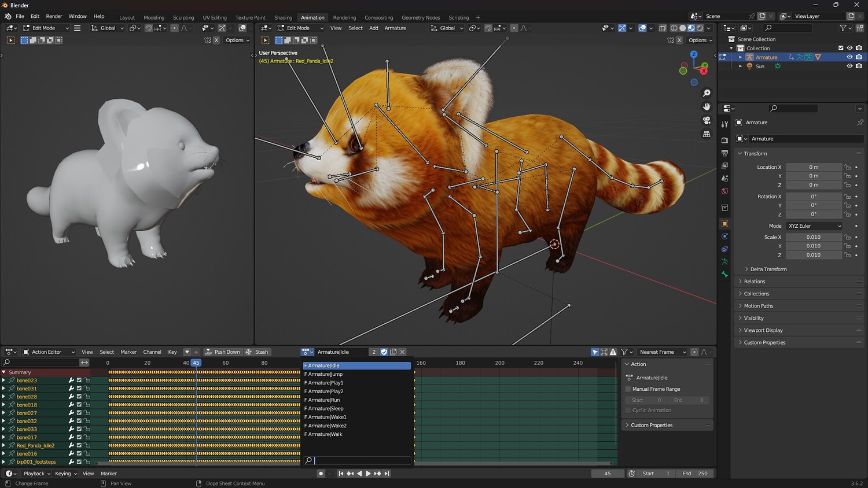868x488 pixels.
Task: Open the XYZ Euler rotation mode dropdown
Action: [814, 226]
